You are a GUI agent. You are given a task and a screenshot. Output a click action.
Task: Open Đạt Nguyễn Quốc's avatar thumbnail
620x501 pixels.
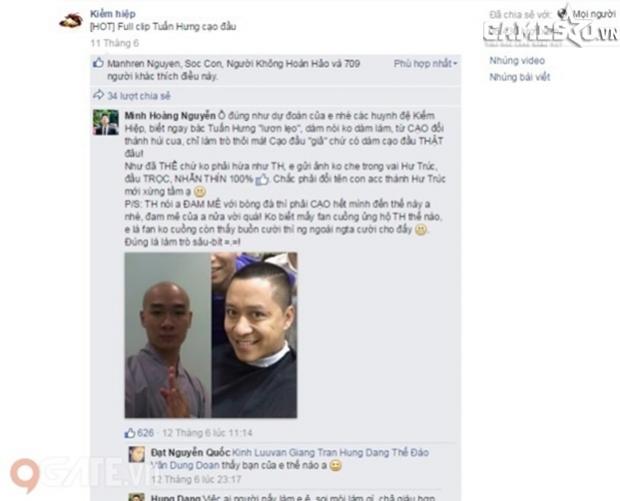136,454
